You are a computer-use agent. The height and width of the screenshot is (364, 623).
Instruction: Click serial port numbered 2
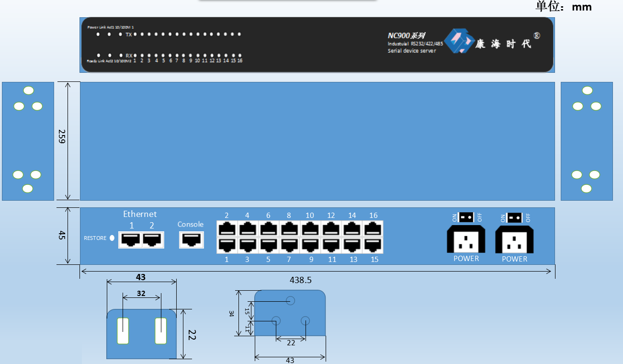[x=227, y=228]
